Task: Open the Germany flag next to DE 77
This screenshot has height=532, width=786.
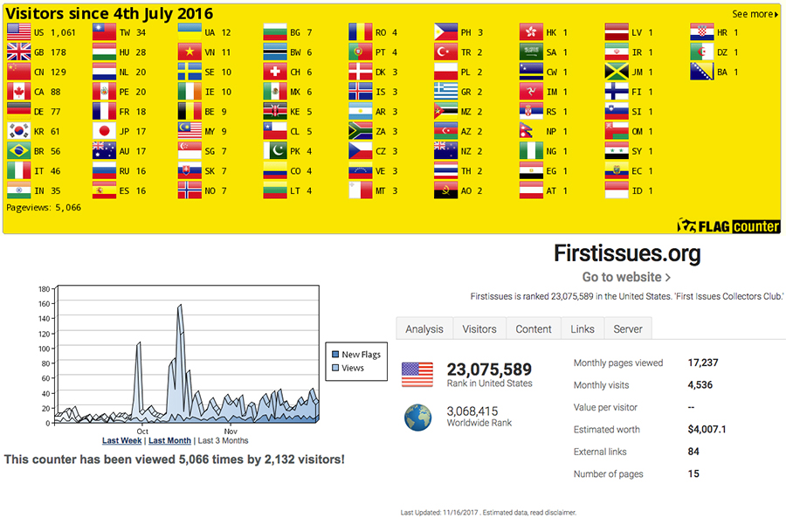Action: click(19, 111)
